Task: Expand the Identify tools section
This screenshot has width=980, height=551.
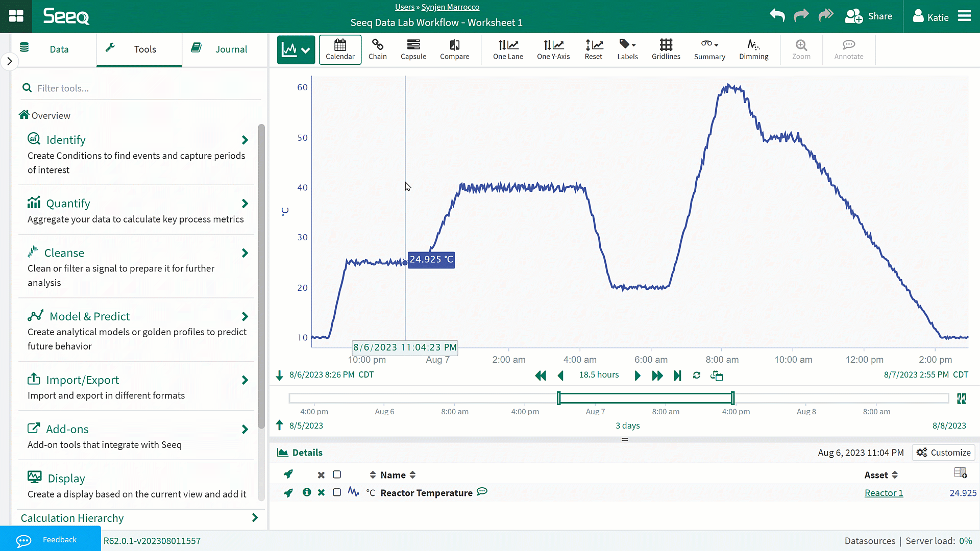Action: point(244,140)
